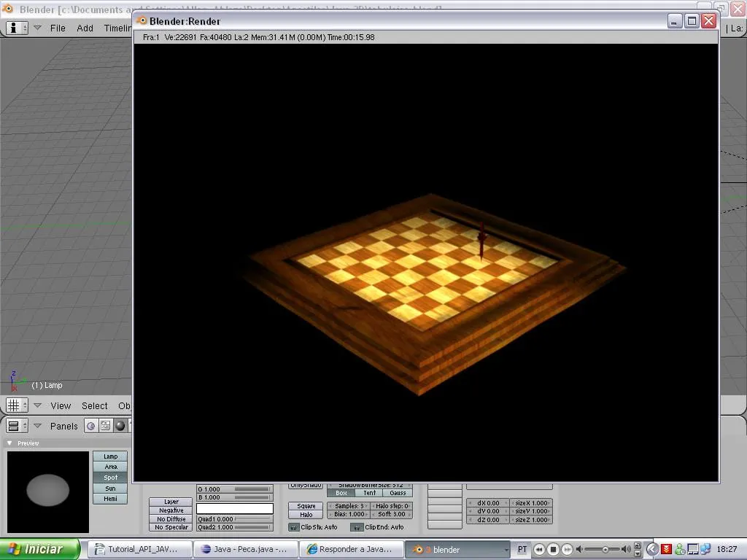Click the Info window type icon
This screenshot has width=747, height=560.
(x=13, y=28)
